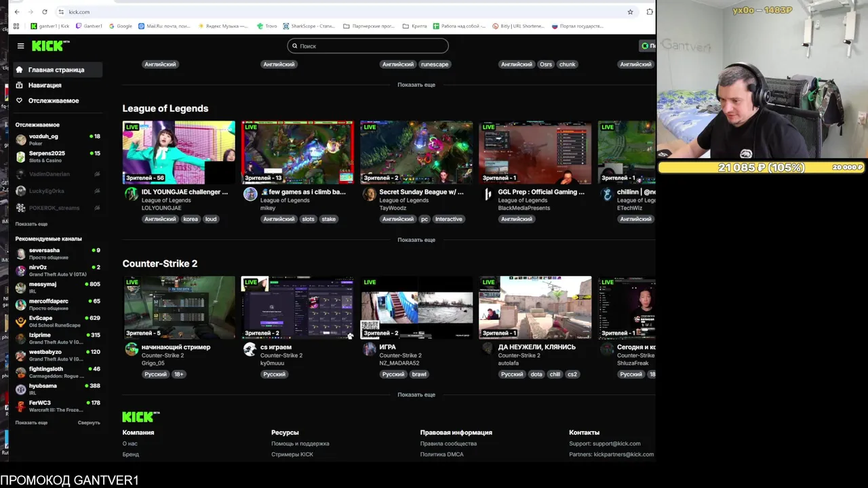Click the brawl tag under NZ_MADARA52
Viewport: 868px width, 488px height.
click(x=419, y=374)
